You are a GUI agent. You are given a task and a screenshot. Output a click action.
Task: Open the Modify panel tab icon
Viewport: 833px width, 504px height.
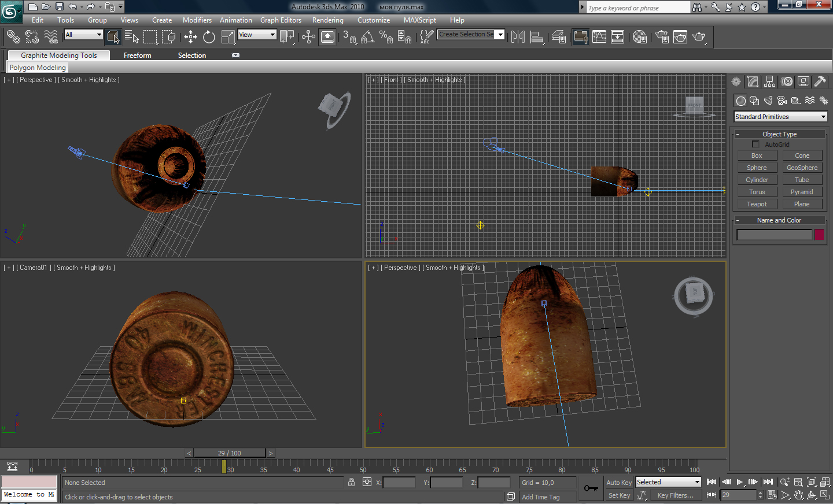click(753, 81)
